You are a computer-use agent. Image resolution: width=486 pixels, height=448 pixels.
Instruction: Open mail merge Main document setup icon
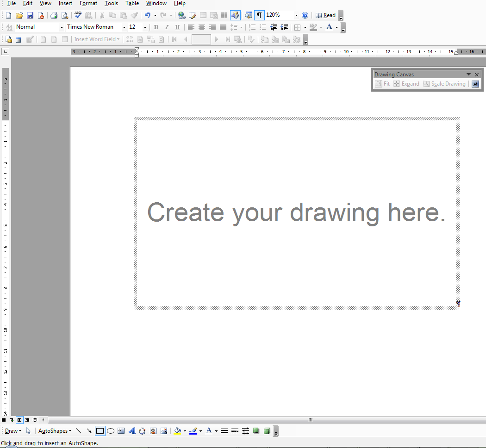9,39
